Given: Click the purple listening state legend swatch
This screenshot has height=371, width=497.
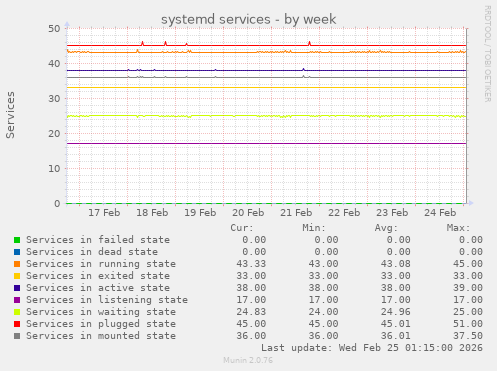Looking at the screenshot, I should [x=17, y=300].
